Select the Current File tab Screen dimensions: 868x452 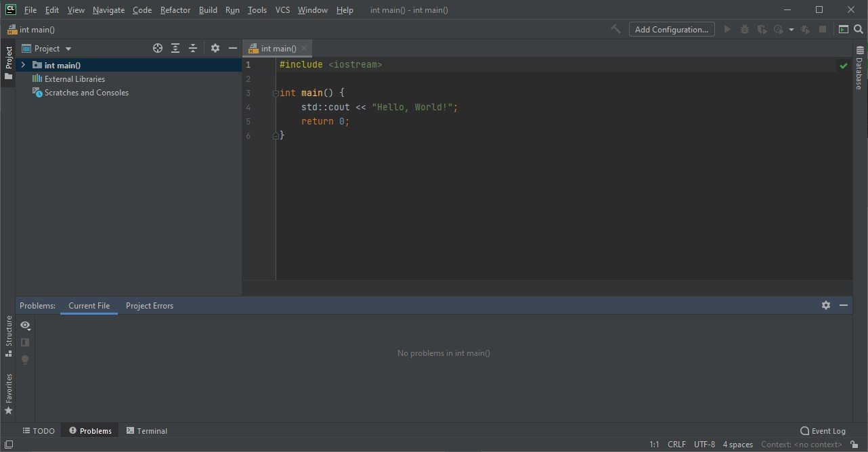tap(89, 306)
